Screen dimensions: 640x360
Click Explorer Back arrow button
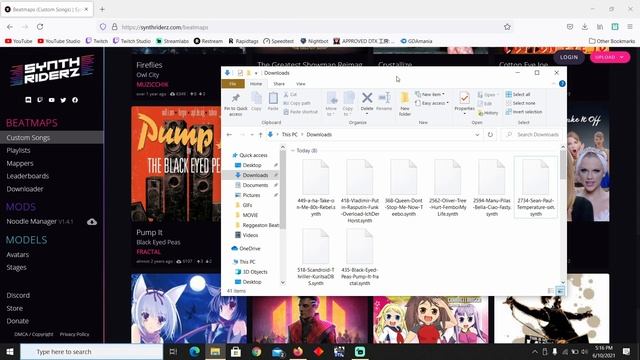pyautogui.click(x=229, y=135)
